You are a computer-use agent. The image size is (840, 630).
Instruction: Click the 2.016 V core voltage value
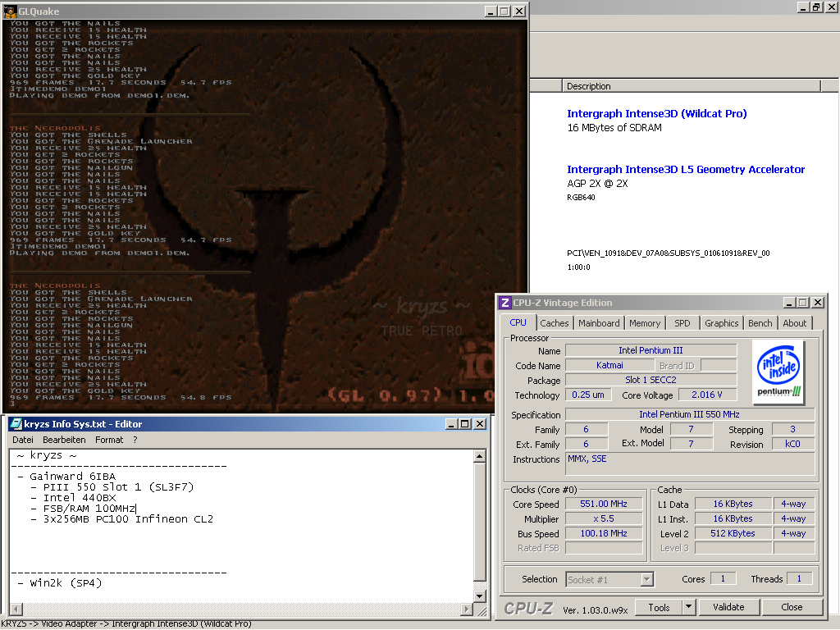706,395
